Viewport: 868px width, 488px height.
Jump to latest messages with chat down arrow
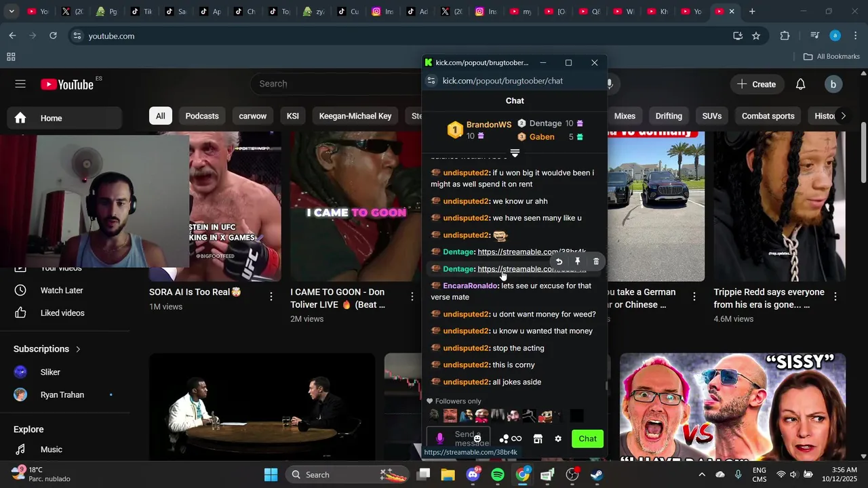515,154
